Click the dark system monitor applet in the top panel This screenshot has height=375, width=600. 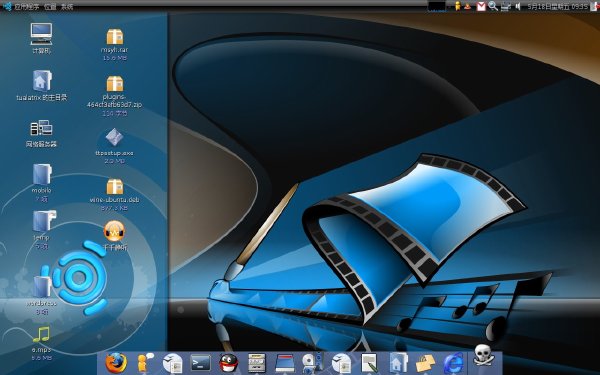tap(437, 7)
